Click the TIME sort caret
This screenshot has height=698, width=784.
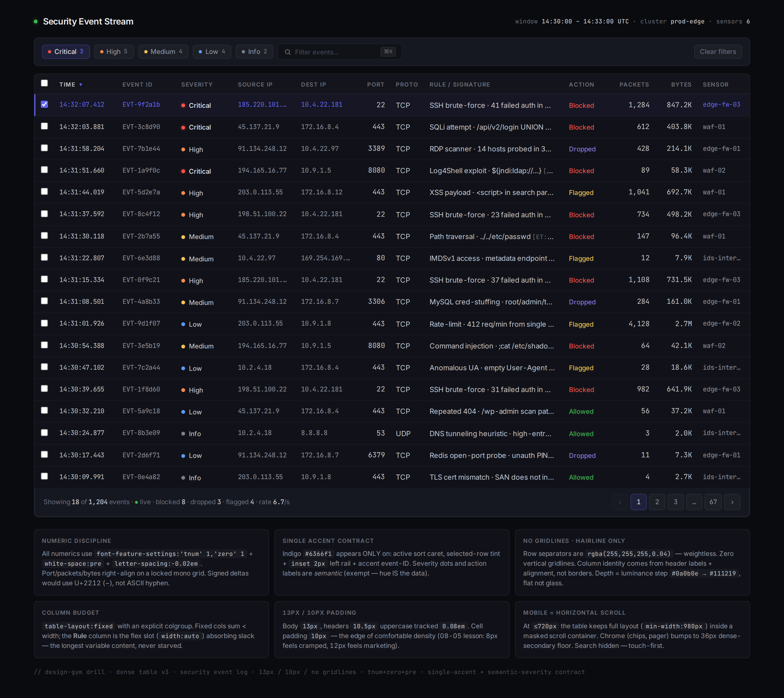coord(81,84)
